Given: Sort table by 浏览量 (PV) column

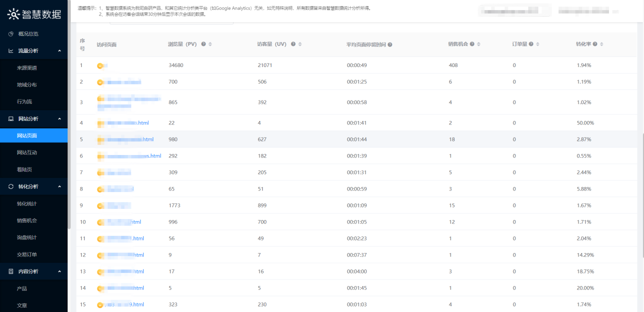Looking at the screenshot, I should [x=210, y=44].
